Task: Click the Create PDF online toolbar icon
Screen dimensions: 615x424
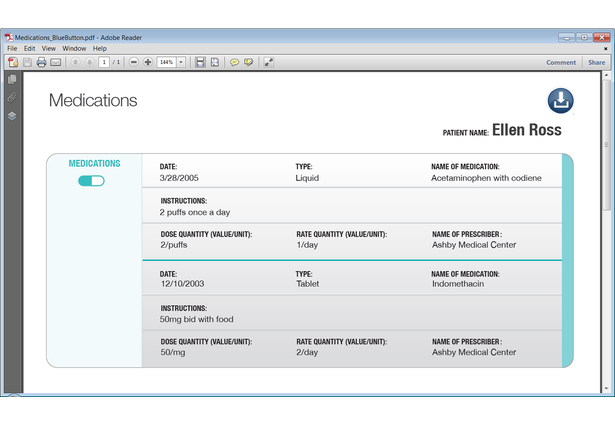Action: (13, 62)
